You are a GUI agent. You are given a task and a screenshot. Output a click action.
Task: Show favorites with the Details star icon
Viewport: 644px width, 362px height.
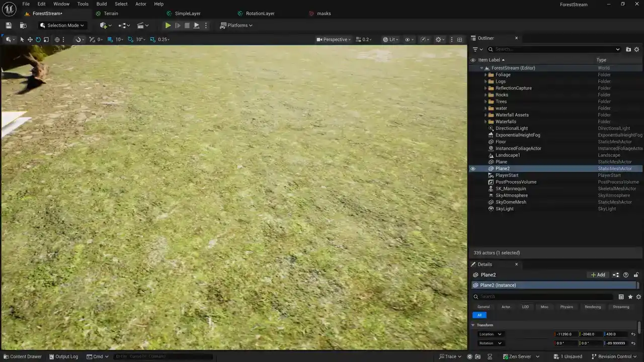tap(630, 297)
